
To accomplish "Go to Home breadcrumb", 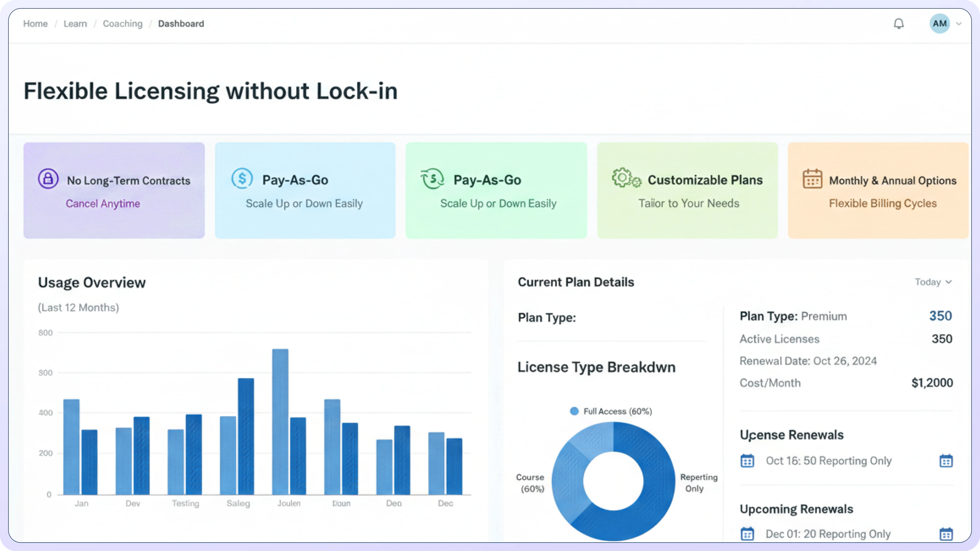I will click(x=35, y=23).
